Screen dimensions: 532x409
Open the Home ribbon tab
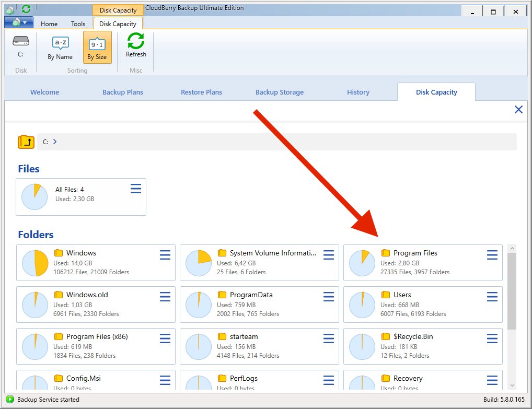click(49, 24)
